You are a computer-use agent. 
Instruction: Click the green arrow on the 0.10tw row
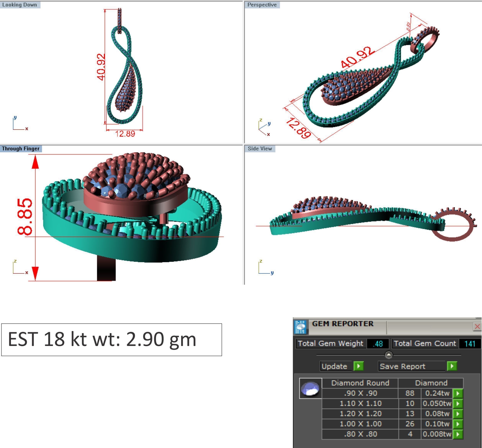coord(458,424)
